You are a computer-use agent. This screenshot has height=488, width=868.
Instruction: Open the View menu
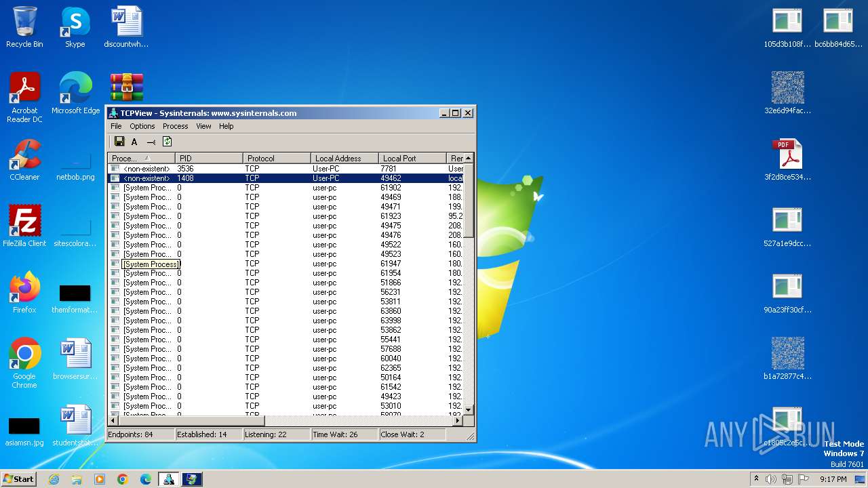[203, 126]
